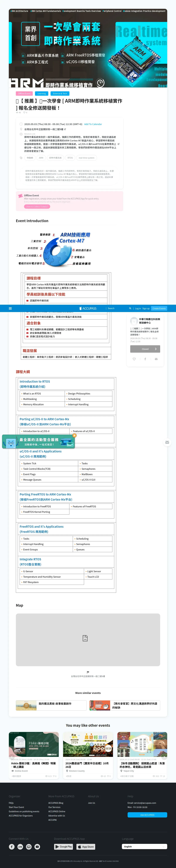Open the ACCUPASS Blog footer link
Image resolution: width=176 pixels, height=868 pixels.
56,803
